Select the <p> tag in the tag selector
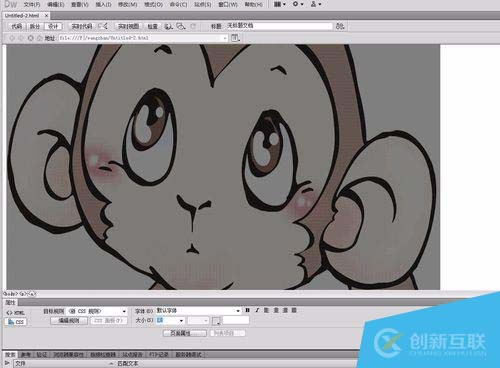This screenshot has width=500, height=368. (x=23, y=294)
